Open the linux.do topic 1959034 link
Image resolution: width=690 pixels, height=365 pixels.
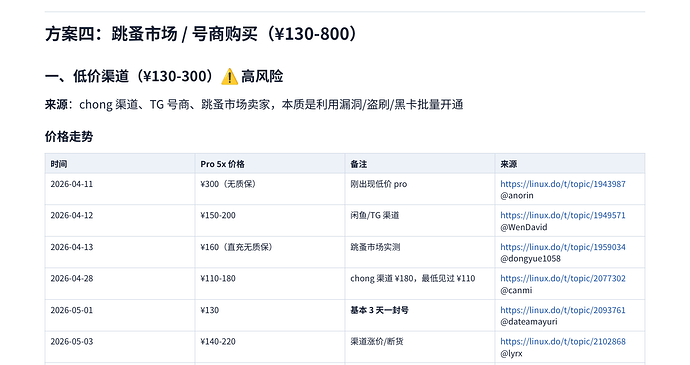(562, 247)
